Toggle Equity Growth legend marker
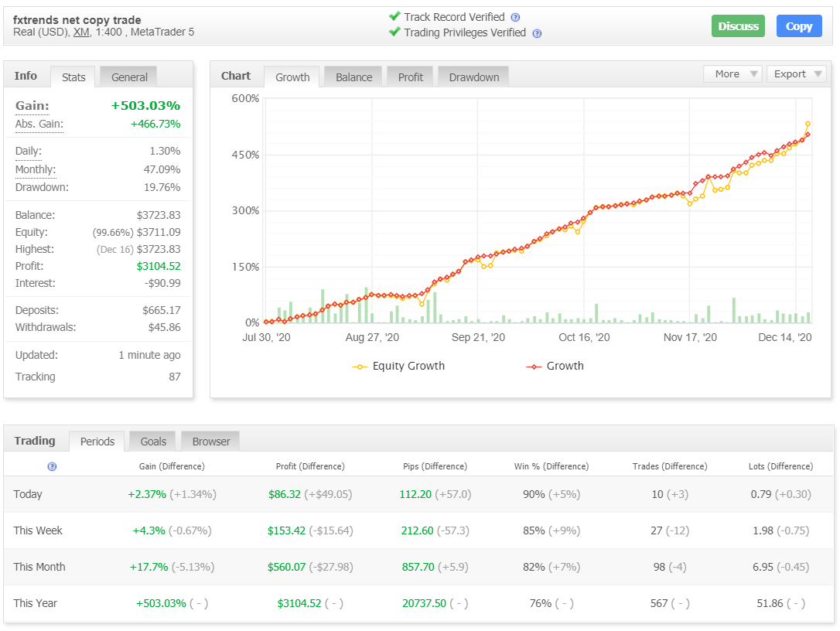Image resolution: width=840 pixels, height=631 pixels. click(360, 367)
